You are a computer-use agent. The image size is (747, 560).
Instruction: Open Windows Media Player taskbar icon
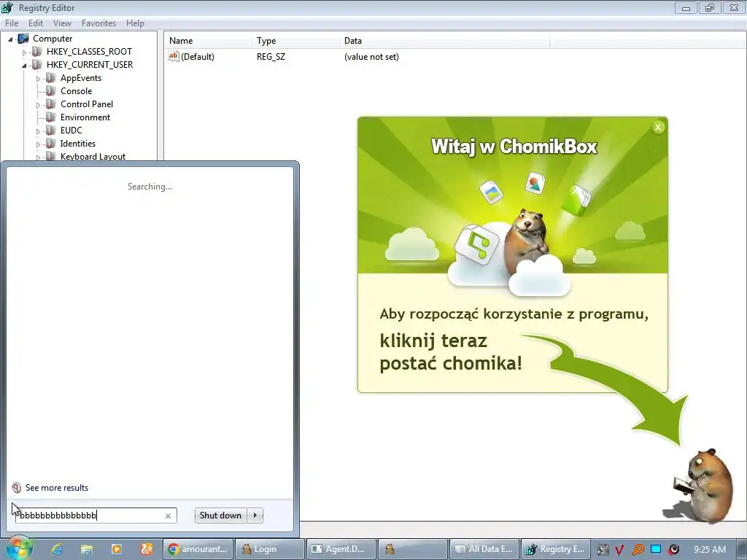click(117, 549)
